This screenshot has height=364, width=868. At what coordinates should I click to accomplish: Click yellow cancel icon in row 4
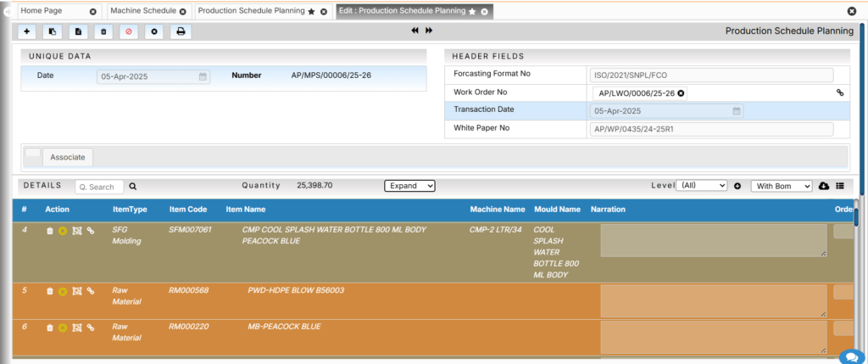tap(63, 231)
